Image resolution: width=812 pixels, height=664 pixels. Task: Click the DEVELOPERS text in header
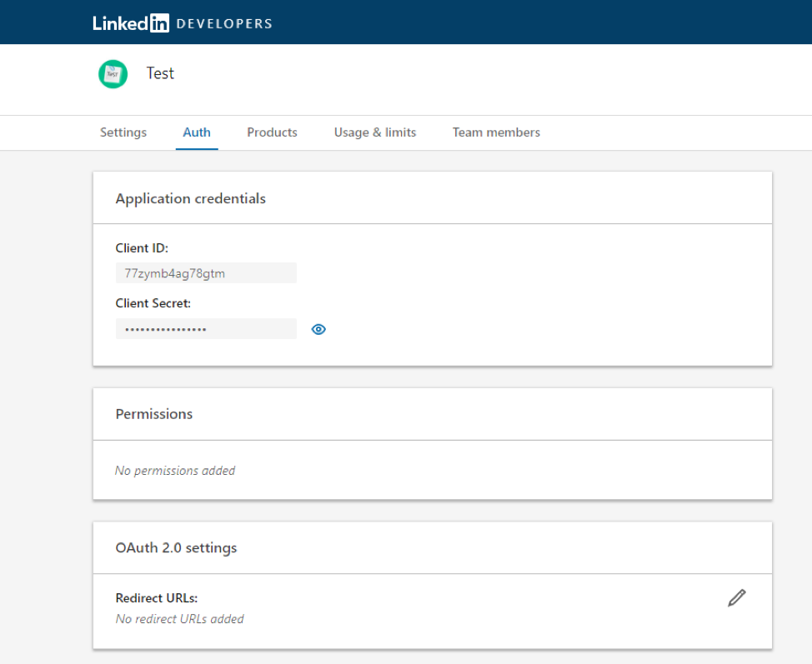pos(224,24)
